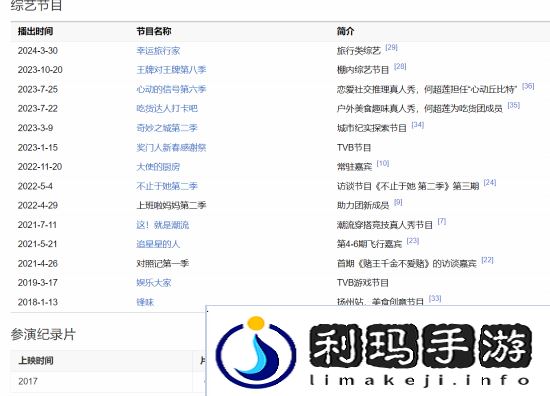550x396 pixels.
Task: Click the 简介 column header
Action: click(x=346, y=31)
